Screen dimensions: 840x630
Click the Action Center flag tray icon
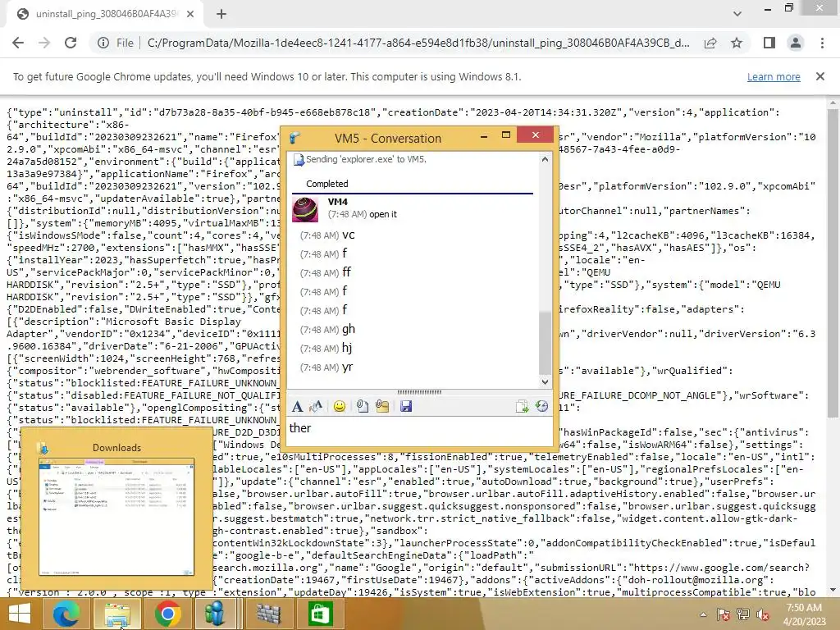724,614
